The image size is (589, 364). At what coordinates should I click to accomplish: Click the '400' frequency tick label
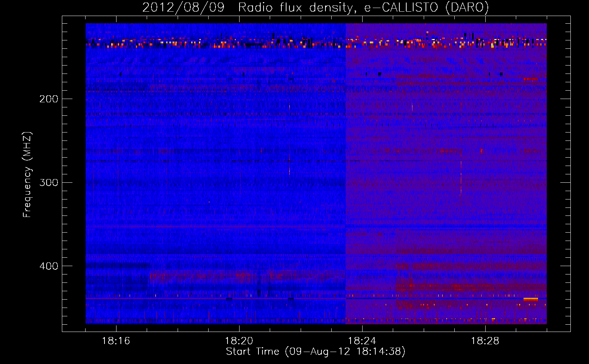point(49,266)
